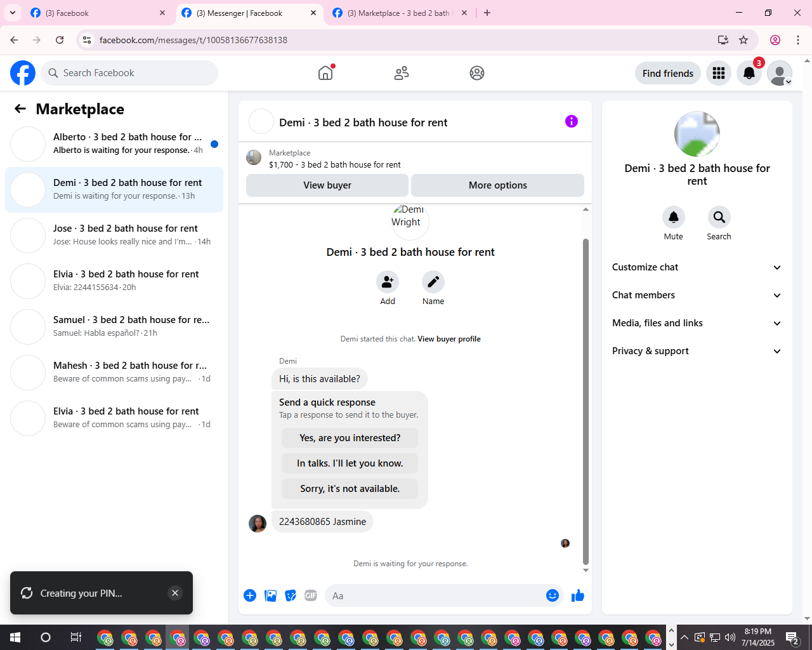Open the Home feed icon
The image size is (812, 650).
(x=325, y=73)
